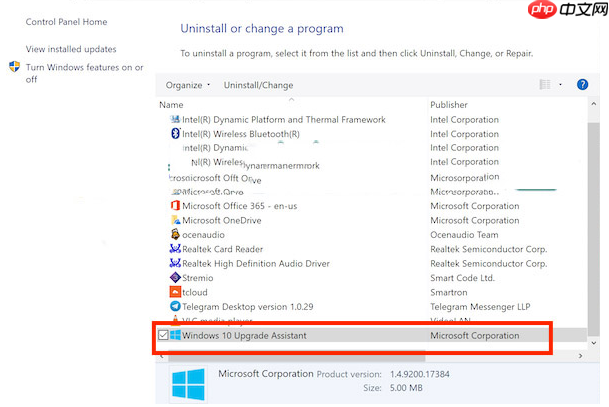Click Smartron publisher cell
This screenshot has width=609, height=407.
[x=449, y=292]
